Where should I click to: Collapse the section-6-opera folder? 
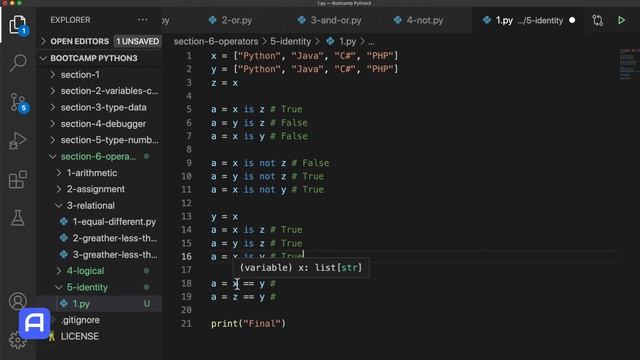pyautogui.click(x=98, y=156)
